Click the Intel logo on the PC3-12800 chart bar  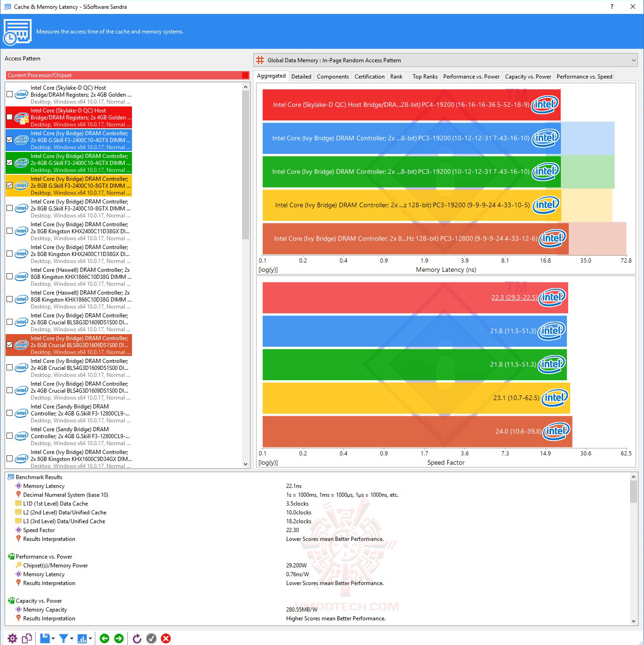552,238
